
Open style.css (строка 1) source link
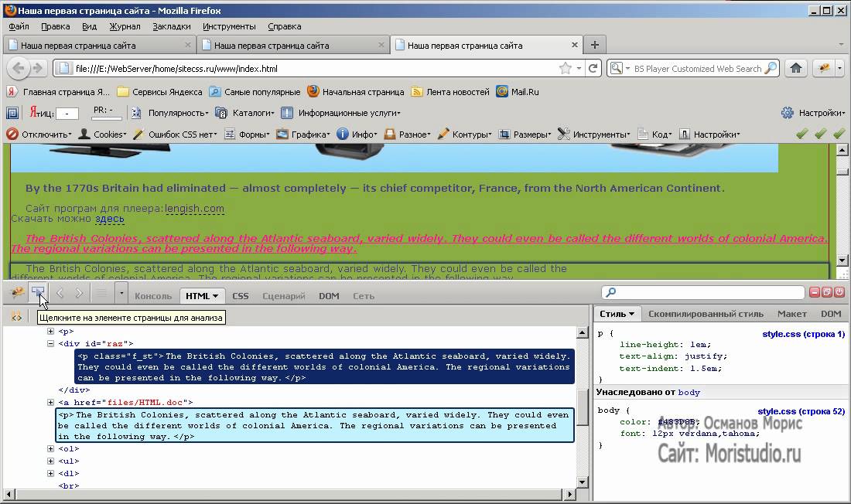(803, 334)
